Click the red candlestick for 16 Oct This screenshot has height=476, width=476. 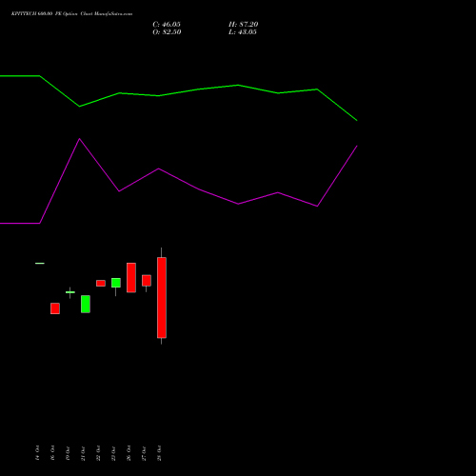pos(55,308)
